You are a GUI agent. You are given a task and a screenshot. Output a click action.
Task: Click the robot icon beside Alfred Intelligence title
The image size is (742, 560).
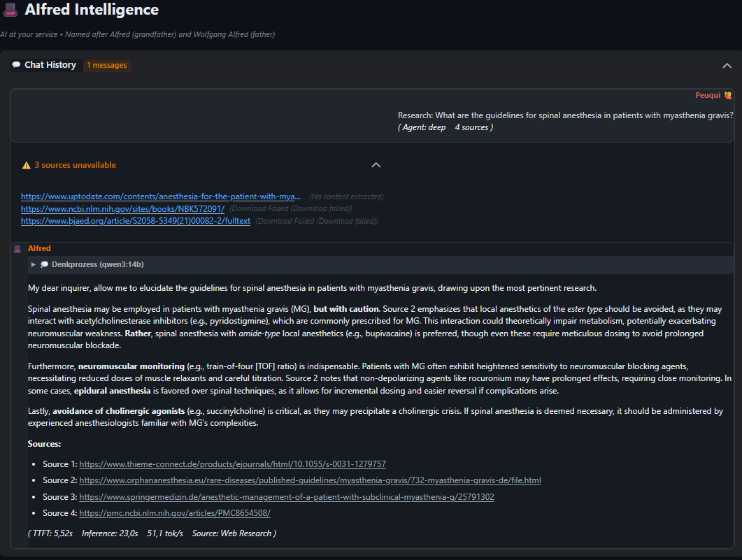click(x=10, y=10)
